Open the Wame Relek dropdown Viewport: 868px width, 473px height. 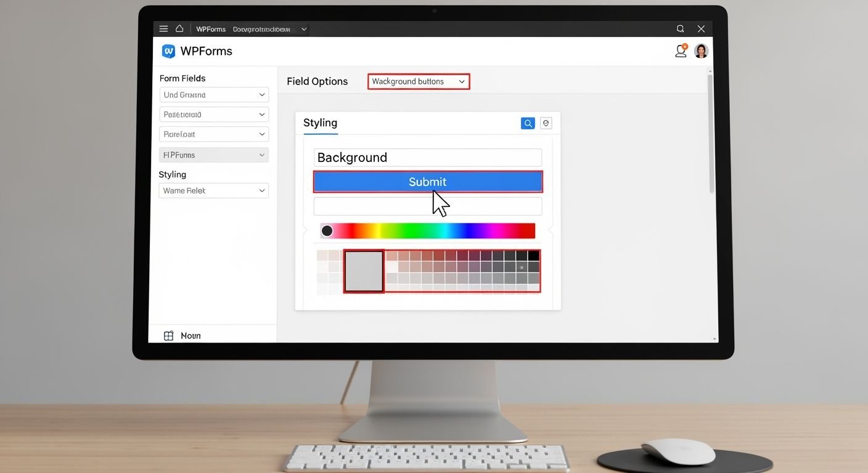(214, 191)
